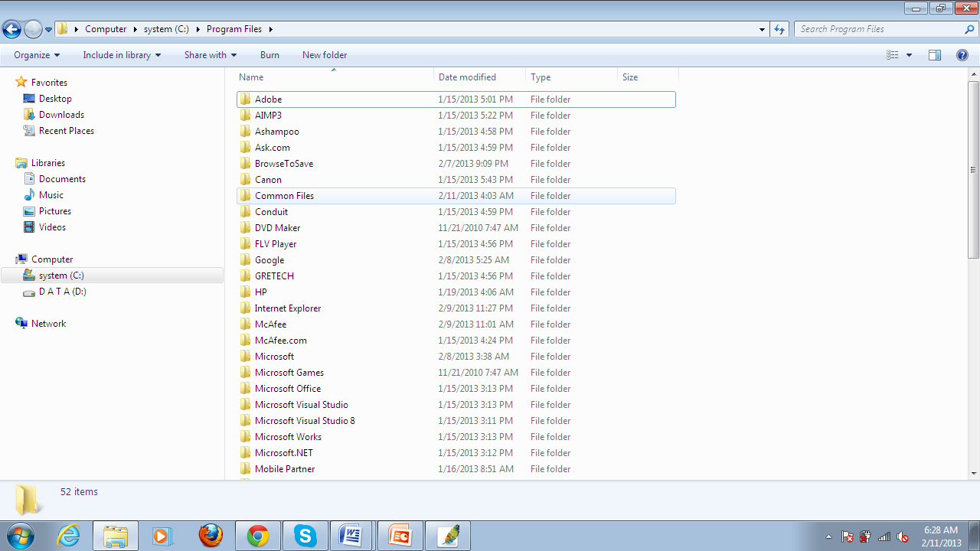Select the Google folder icon

tap(245, 260)
